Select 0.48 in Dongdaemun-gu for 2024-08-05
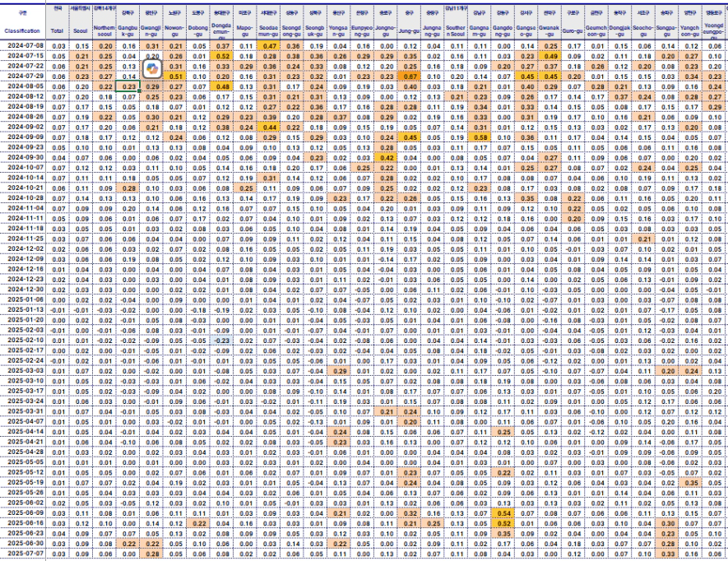Viewport: 728px width, 561px height. point(222,86)
